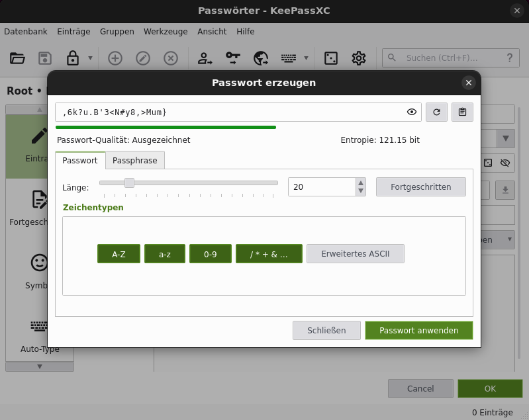
Task: Open settings gear icon
Action: pos(359,58)
